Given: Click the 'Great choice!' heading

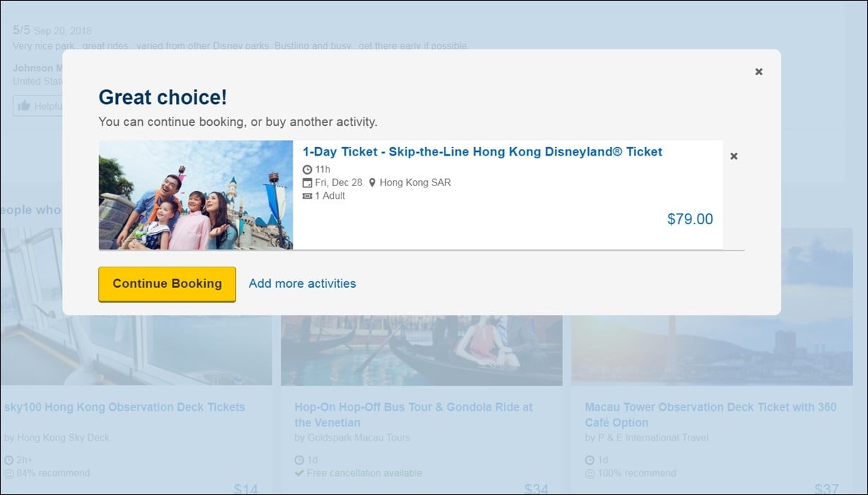Looking at the screenshot, I should 163,98.
